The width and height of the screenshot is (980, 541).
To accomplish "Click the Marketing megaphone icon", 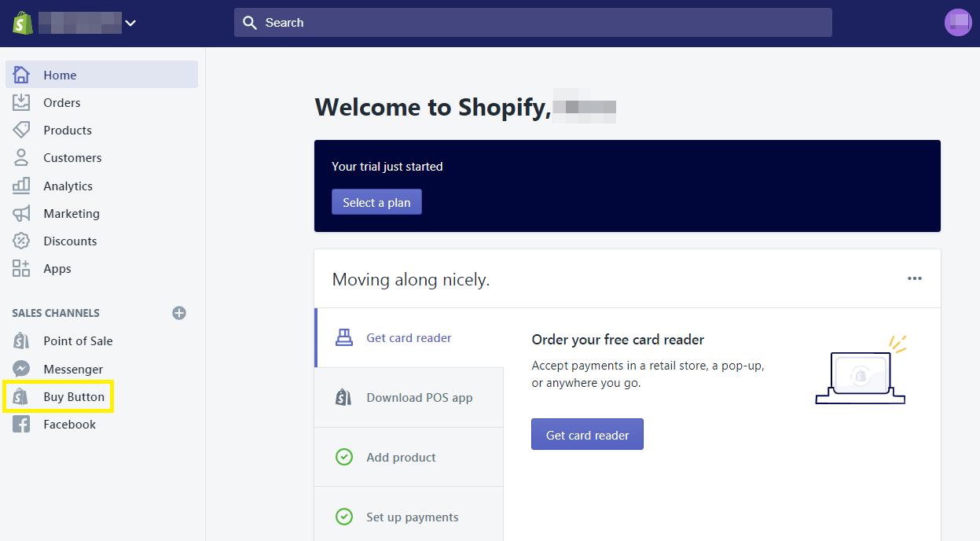I will tap(21, 213).
